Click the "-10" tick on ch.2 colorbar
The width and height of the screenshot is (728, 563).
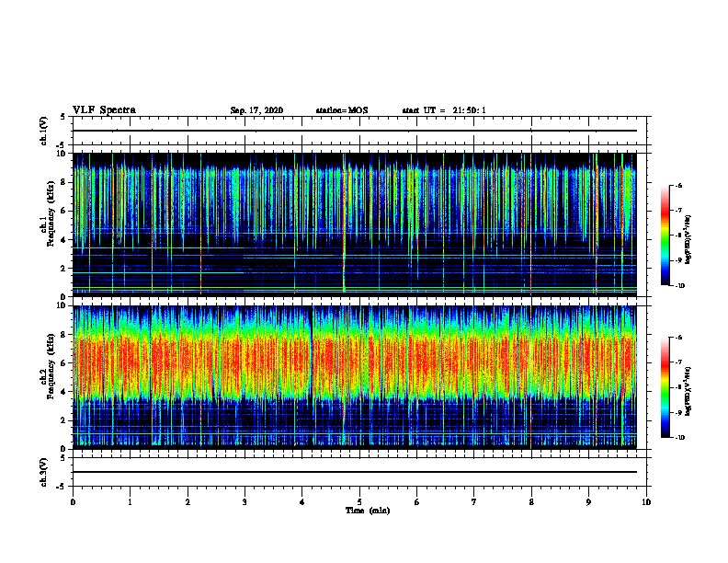[x=679, y=438]
